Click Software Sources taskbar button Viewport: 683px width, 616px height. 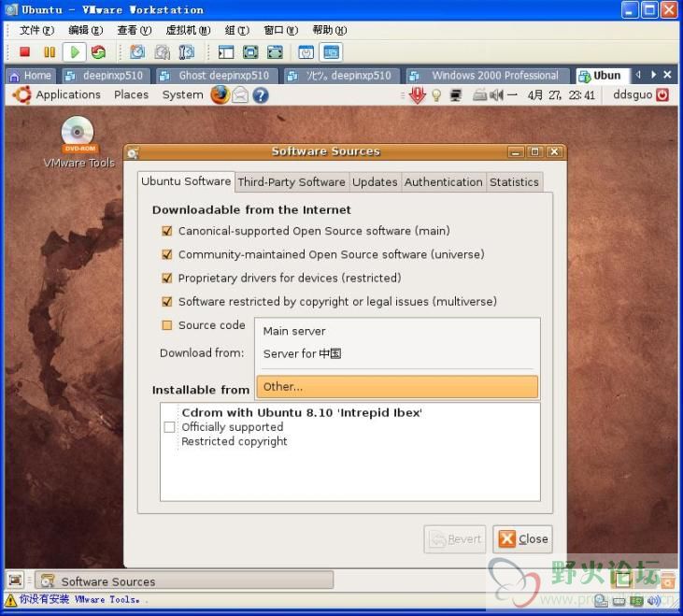pyautogui.click(x=184, y=580)
